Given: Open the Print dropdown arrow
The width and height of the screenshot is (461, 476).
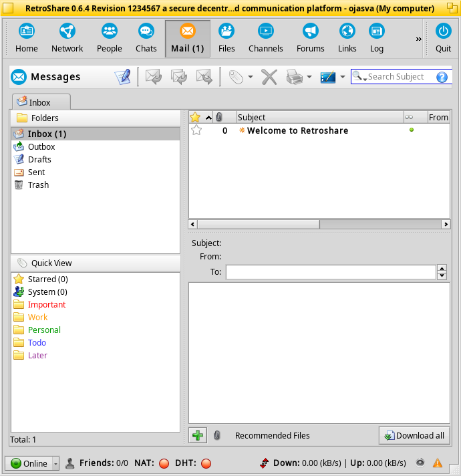Looking at the screenshot, I should pos(309,77).
